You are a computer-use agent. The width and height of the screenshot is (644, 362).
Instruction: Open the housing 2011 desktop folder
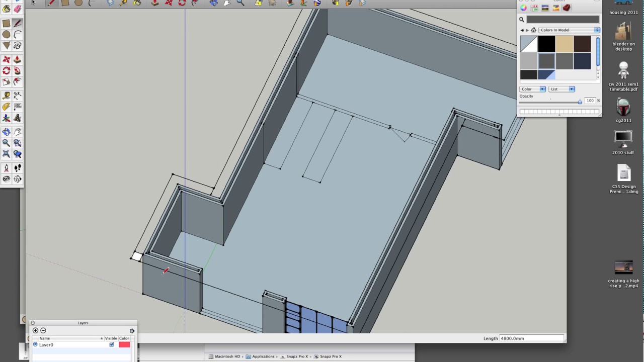point(623,8)
